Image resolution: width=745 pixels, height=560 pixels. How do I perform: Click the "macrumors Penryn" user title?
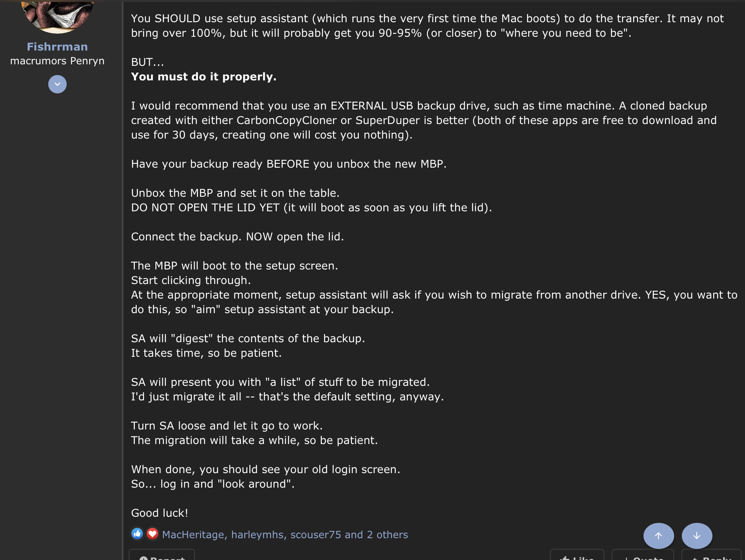[57, 61]
